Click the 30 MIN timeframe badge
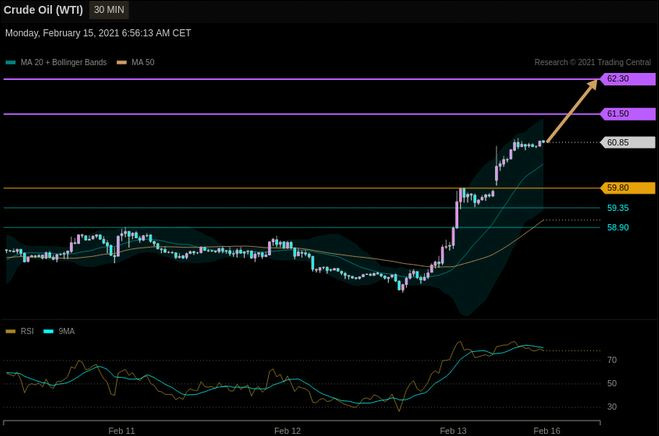The image size is (659, 436). [x=109, y=10]
